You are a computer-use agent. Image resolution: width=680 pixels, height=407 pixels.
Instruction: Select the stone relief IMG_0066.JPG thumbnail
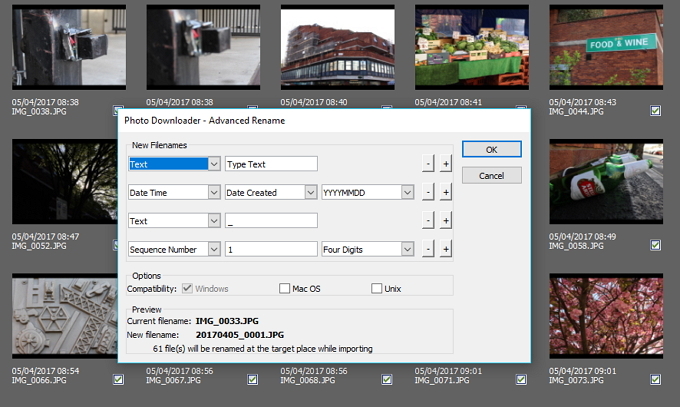pos(65,316)
